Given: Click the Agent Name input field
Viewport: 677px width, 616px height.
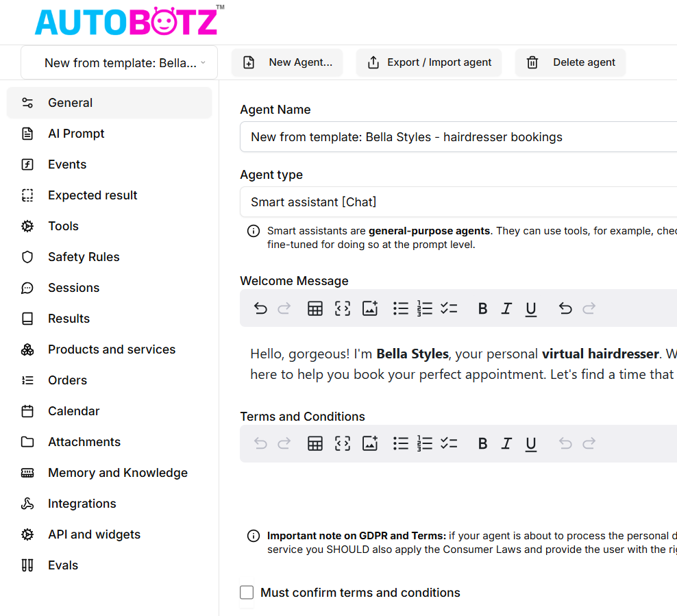Looking at the screenshot, I should [x=458, y=137].
